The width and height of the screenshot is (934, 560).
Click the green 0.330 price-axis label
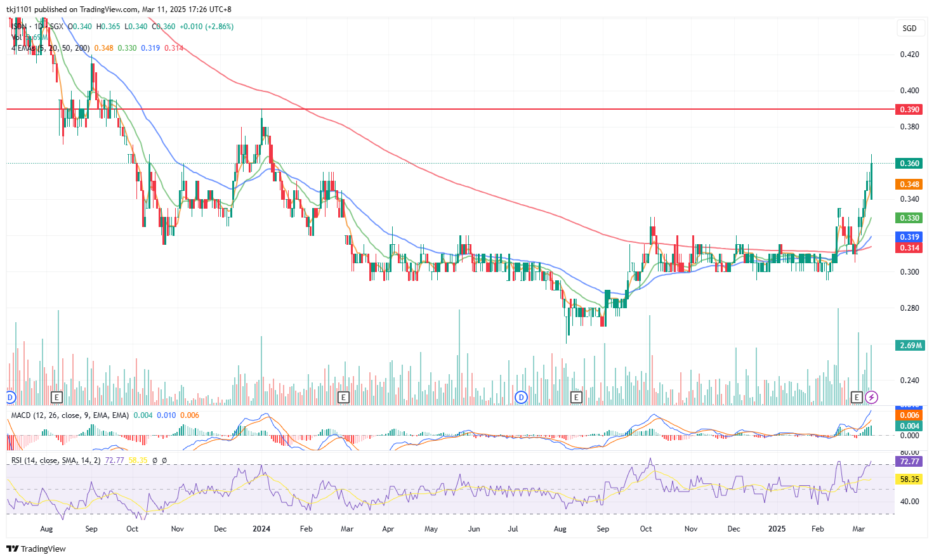click(x=910, y=218)
